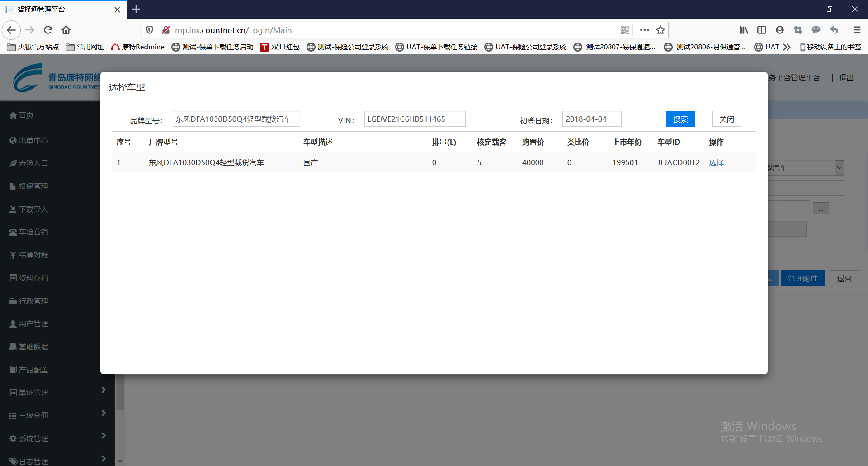Click the 管理附件 button
Image resolution: width=868 pixels, height=466 pixels.
pyautogui.click(x=803, y=278)
